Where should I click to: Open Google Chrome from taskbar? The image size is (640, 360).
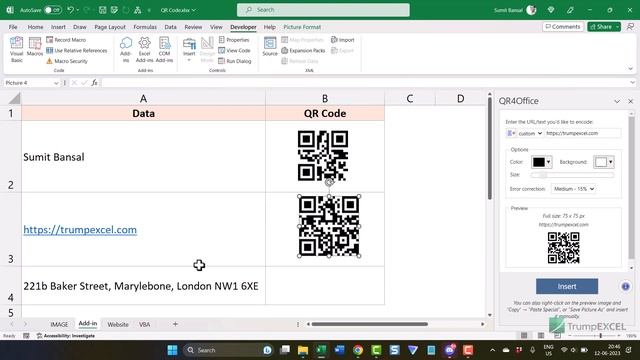click(x=358, y=350)
